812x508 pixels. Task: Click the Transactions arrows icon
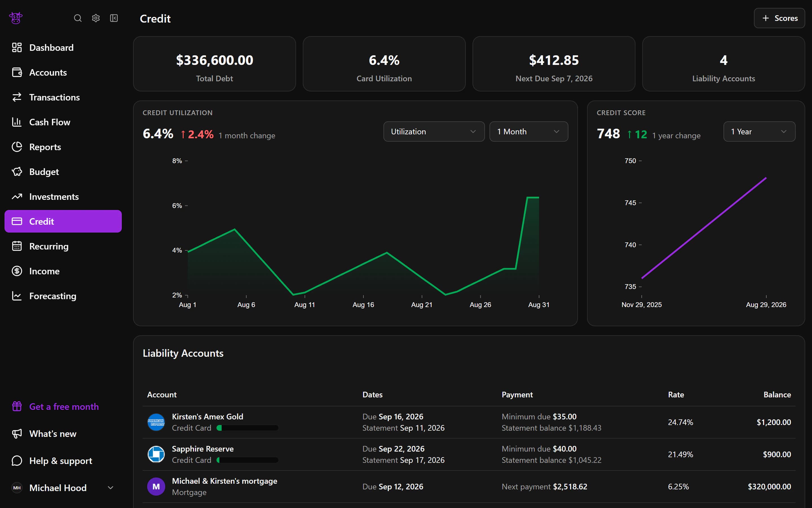[17, 97]
